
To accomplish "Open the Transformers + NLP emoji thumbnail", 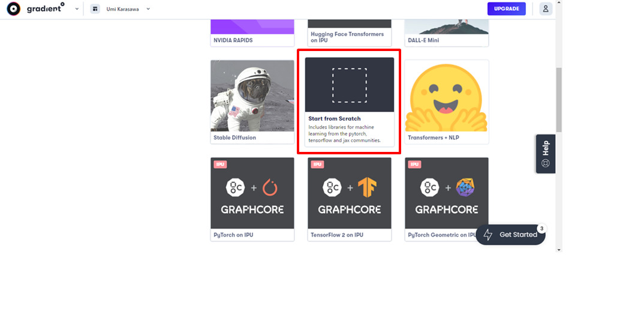I will click(447, 96).
